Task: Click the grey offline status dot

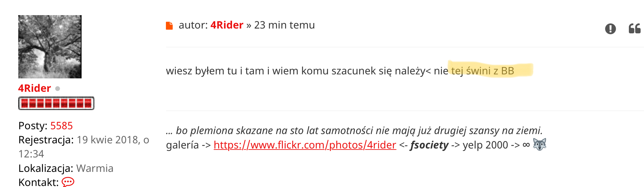Action: click(x=57, y=89)
